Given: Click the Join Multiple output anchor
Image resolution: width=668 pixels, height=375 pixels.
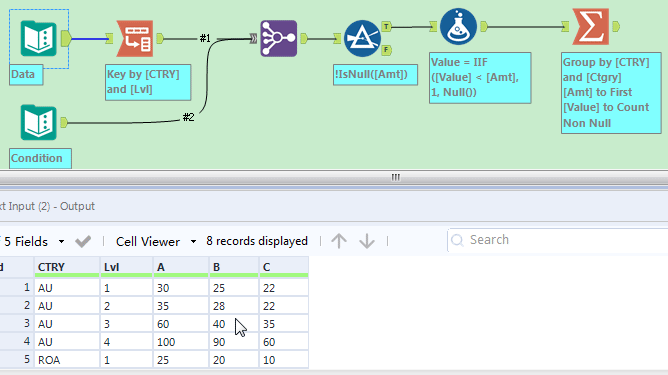Looking at the screenshot, I should (304, 39).
